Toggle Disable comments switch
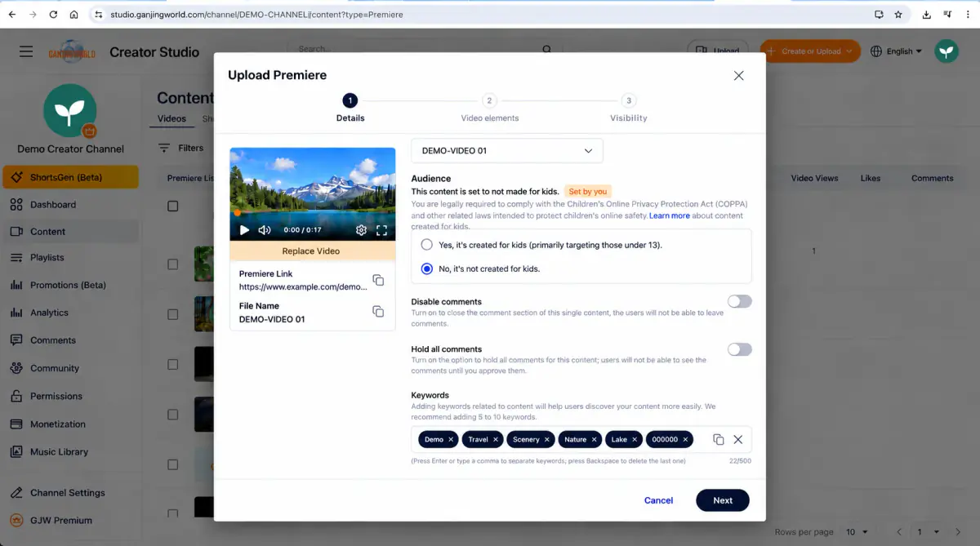This screenshot has height=546, width=980. click(739, 301)
